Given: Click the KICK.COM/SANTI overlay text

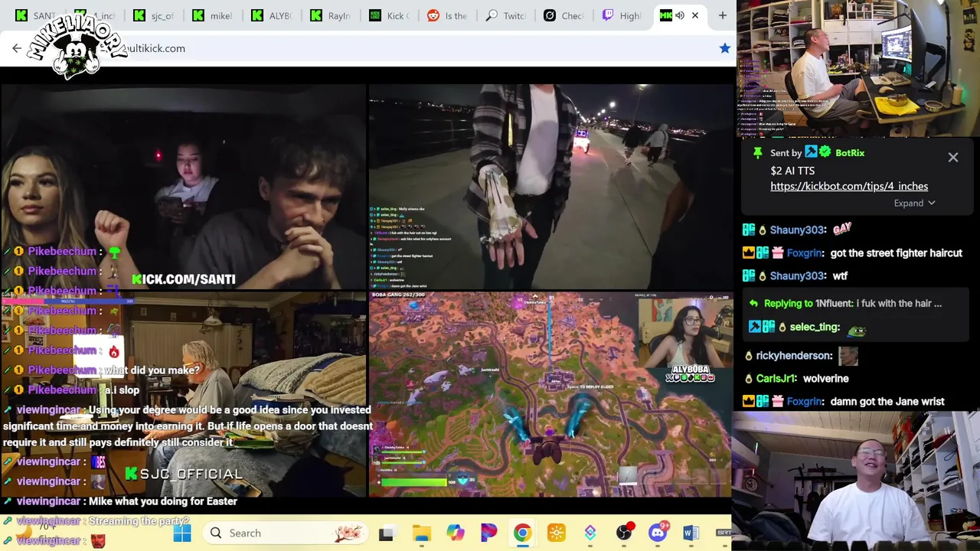Looking at the screenshot, I should click(184, 279).
